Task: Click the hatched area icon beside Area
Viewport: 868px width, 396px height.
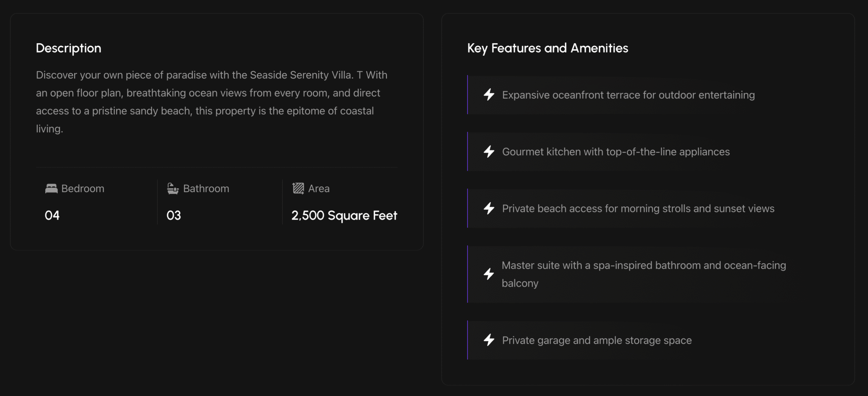Action: (x=298, y=189)
